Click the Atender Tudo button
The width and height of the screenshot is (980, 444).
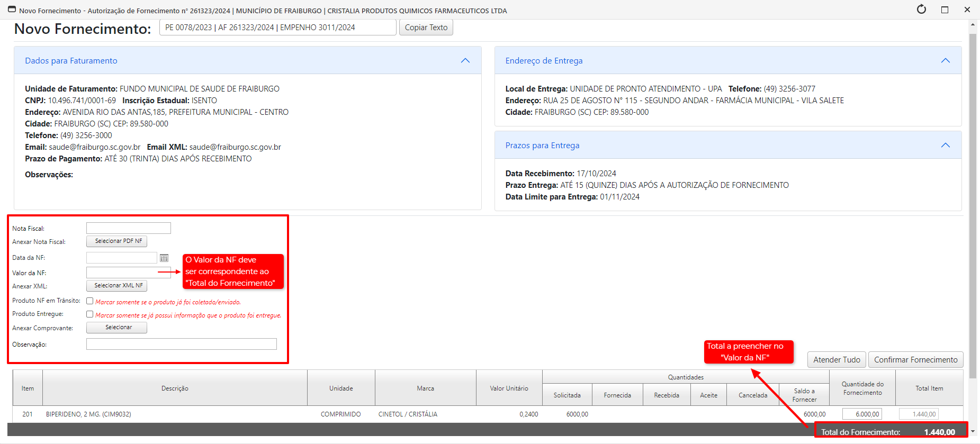837,360
